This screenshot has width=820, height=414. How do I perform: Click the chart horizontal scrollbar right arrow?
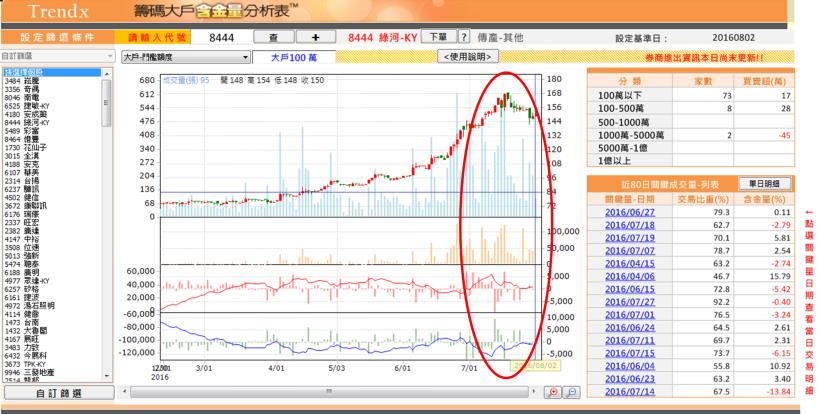click(533, 391)
